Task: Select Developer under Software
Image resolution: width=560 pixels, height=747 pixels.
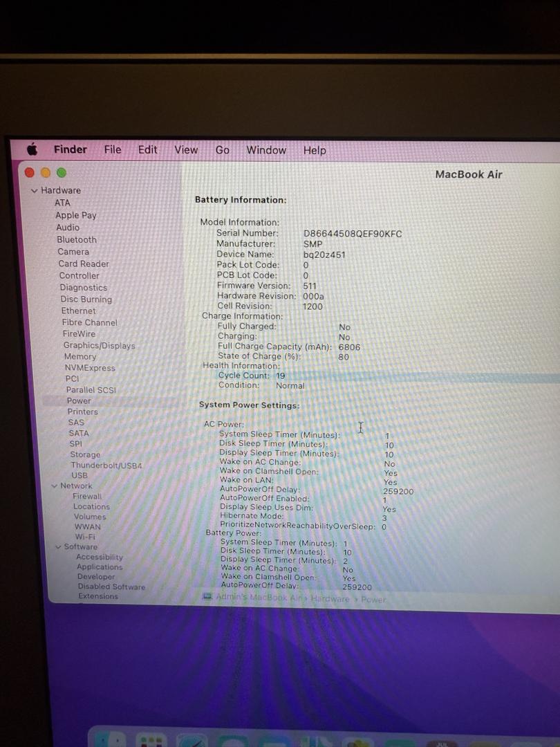Action: tap(96, 576)
